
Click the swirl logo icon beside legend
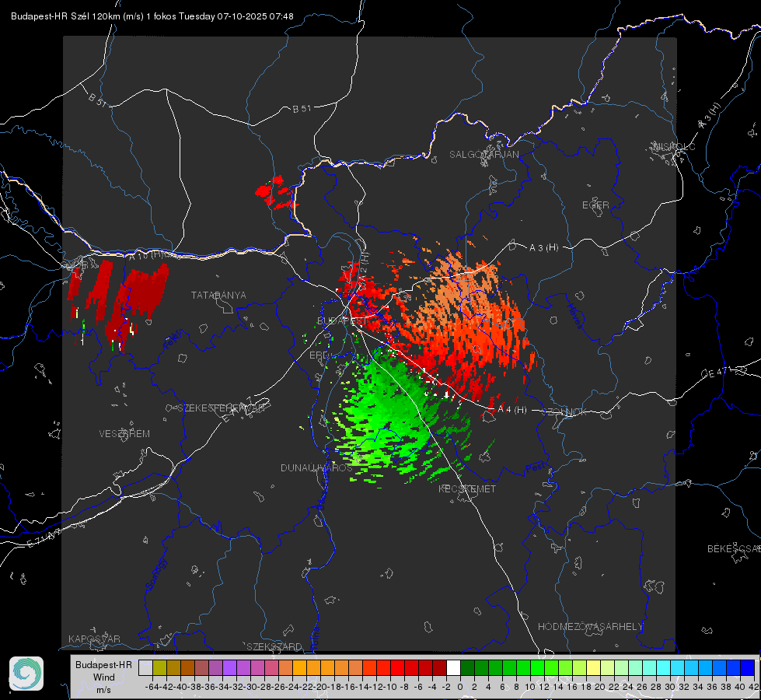point(26,674)
